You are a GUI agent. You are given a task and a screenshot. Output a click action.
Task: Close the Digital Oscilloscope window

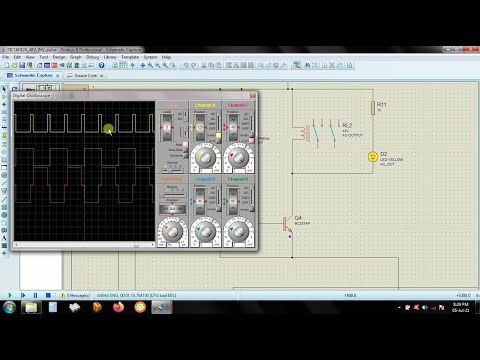coord(252,96)
